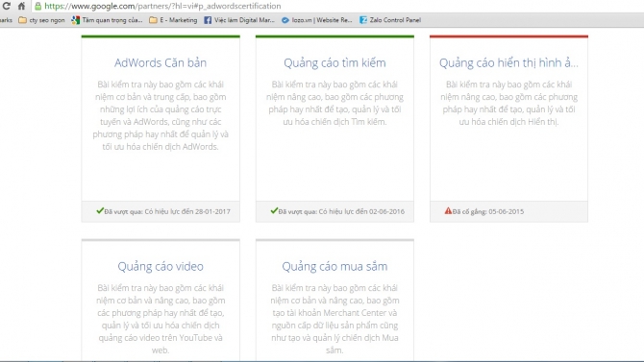Image resolution: width=644 pixels, height=362 pixels.
Task: Open the Facebook 'Việc làm Digital Mar...' bookmark
Action: [x=239, y=20]
